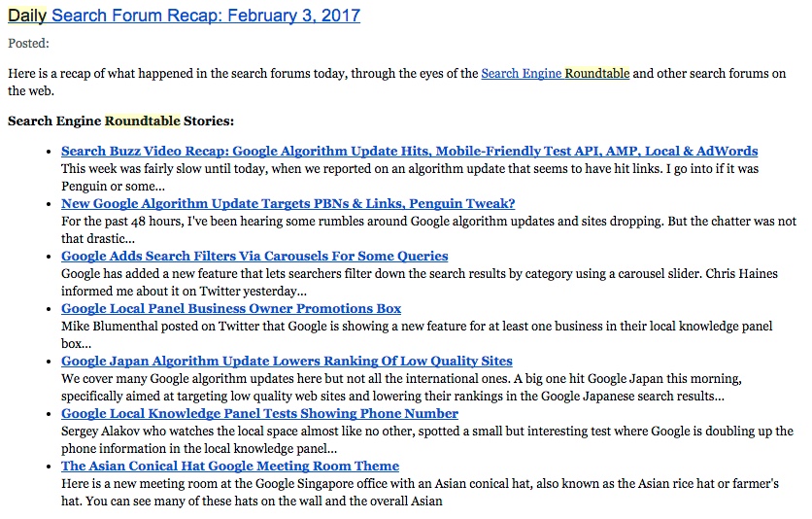Open the Search Buzz Video Recap story link
Image resolution: width=812 pixels, height=519 pixels.
click(x=409, y=152)
